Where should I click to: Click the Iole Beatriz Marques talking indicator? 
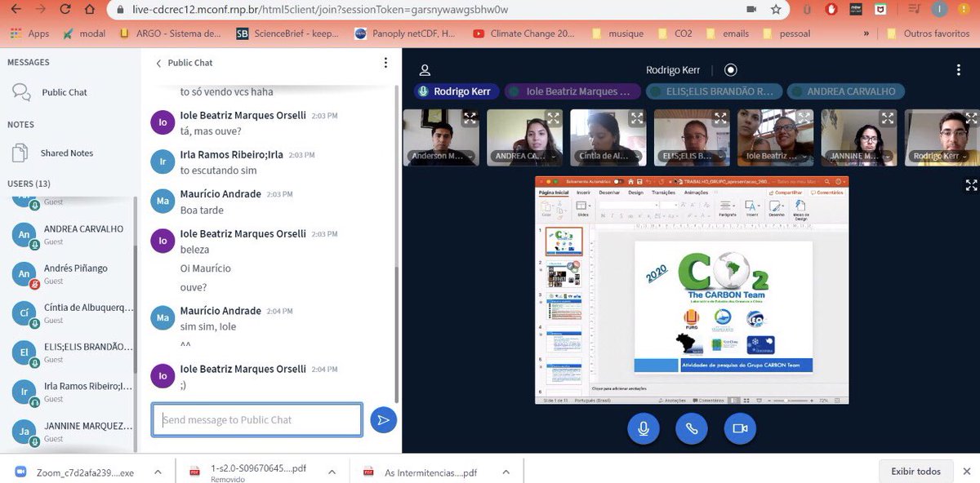572,91
